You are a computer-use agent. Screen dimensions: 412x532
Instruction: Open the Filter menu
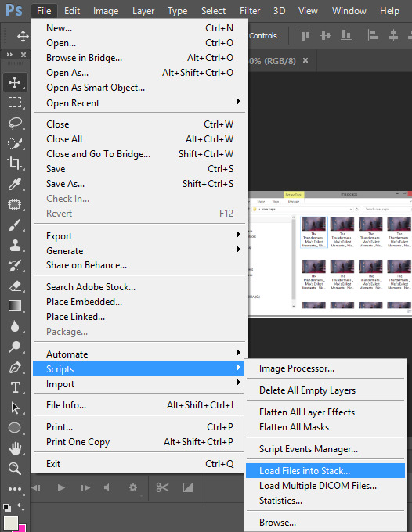[x=250, y=11]
